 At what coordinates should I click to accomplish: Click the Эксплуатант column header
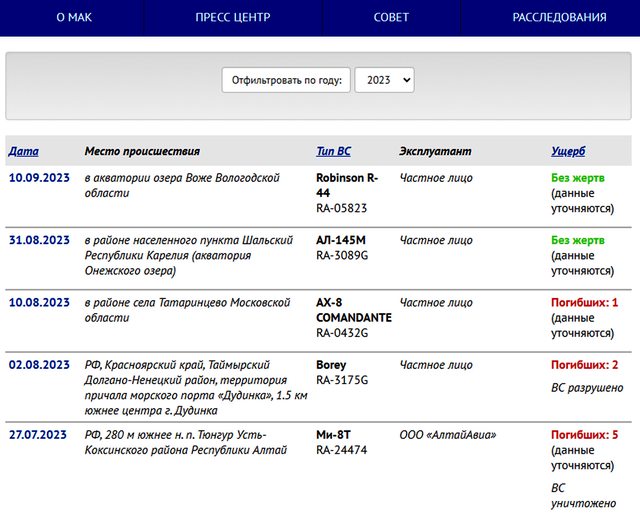click(435, 151)
